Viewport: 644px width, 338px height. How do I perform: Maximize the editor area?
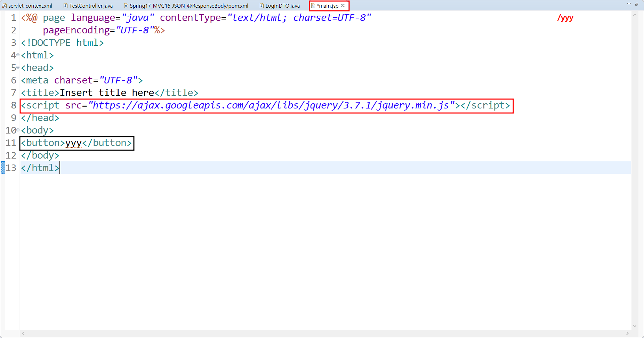pyautogui.click(x=637, y=4)
